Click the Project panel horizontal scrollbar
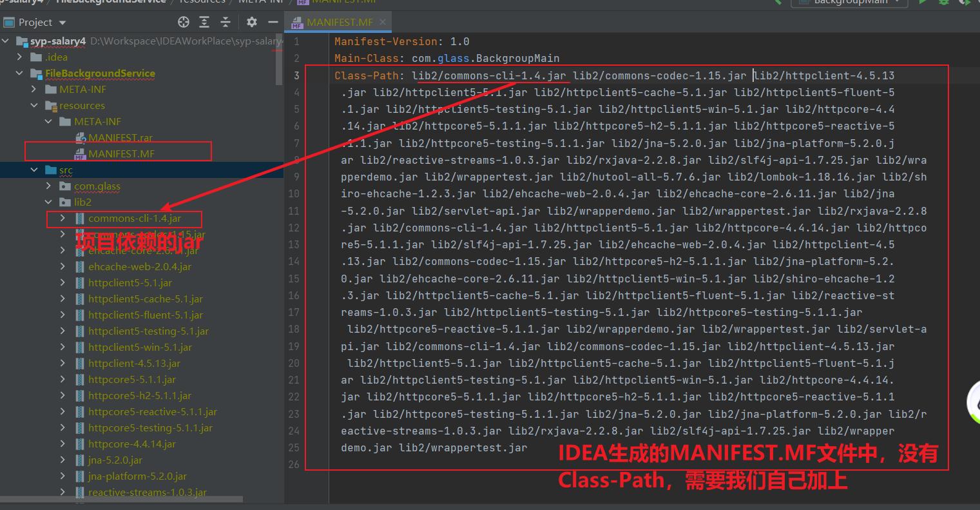Screen dimensions: 980x510 pos(121,499)
